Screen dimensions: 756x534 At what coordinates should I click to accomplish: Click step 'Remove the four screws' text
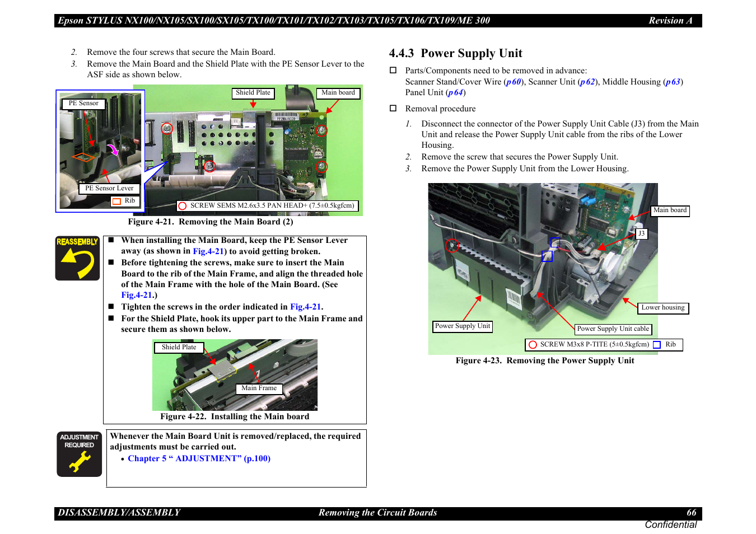pyautogui.click(x=181, y=52)
